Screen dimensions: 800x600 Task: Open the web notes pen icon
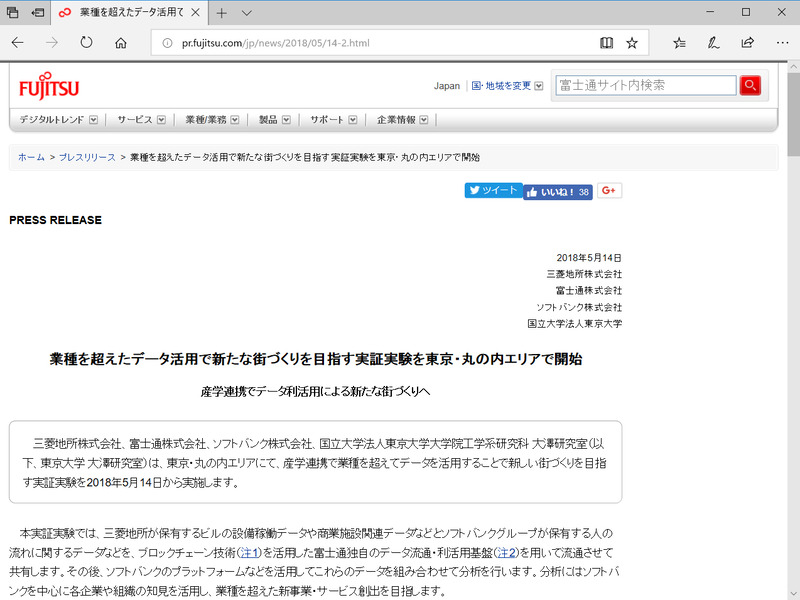tap(713, 43)
